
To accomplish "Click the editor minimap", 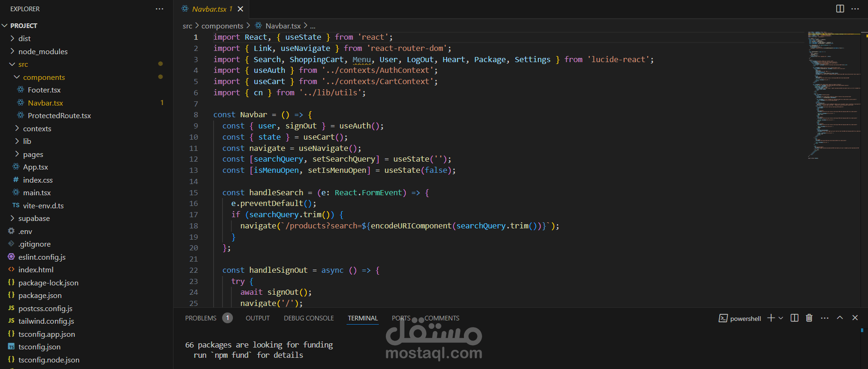I will point(834,95).
